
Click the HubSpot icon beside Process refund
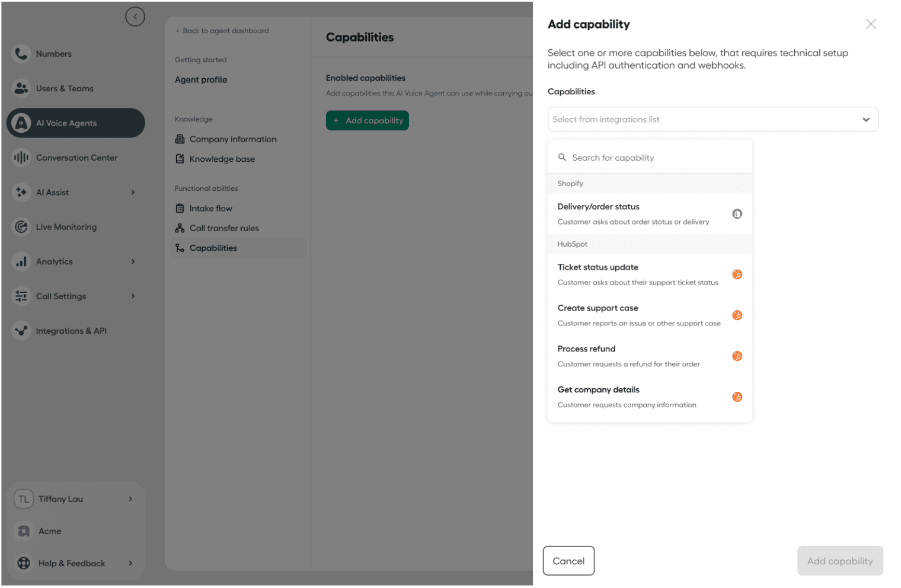tap(737, 356)
